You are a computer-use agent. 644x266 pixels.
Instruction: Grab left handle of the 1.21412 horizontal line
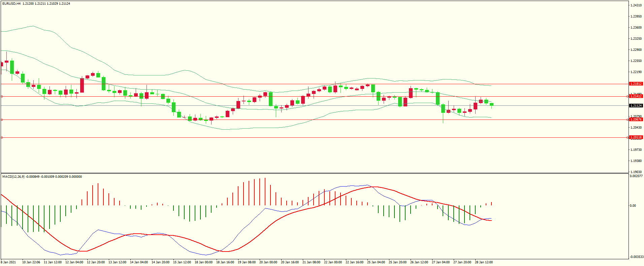[2, 97]
